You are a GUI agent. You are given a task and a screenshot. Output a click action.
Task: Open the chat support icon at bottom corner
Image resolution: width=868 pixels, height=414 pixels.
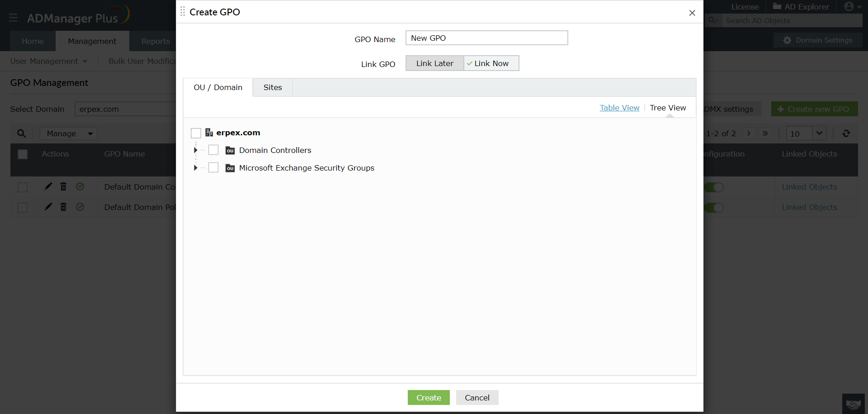[x=854, y=404]
